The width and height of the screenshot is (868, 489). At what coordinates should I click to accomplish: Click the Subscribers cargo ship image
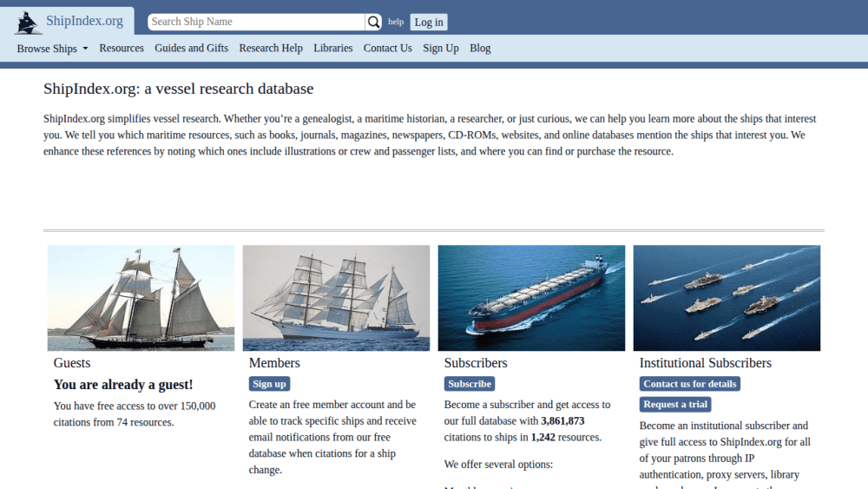click(x=531, y=298)
